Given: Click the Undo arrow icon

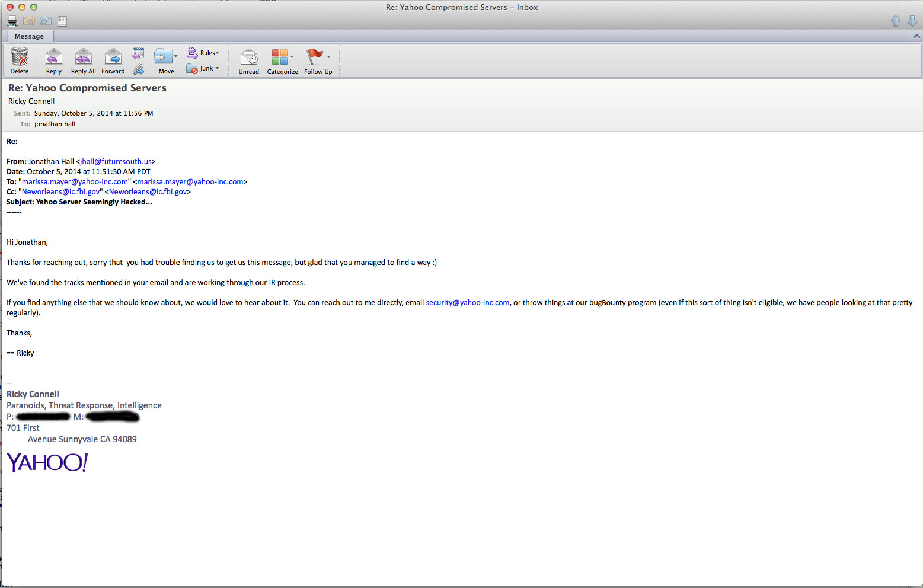Looking at the screenshot, I should pos(29,21).
